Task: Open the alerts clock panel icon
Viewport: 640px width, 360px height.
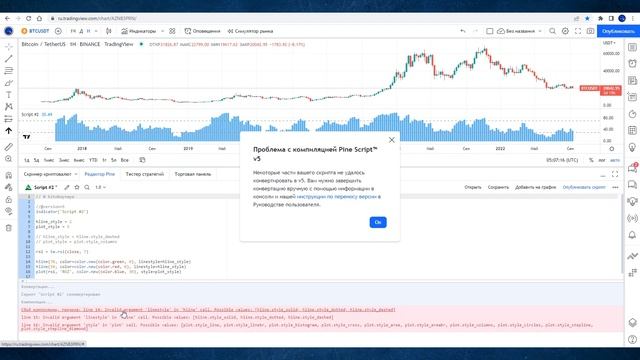Action: pyautogui.click(x=632, y=64)
